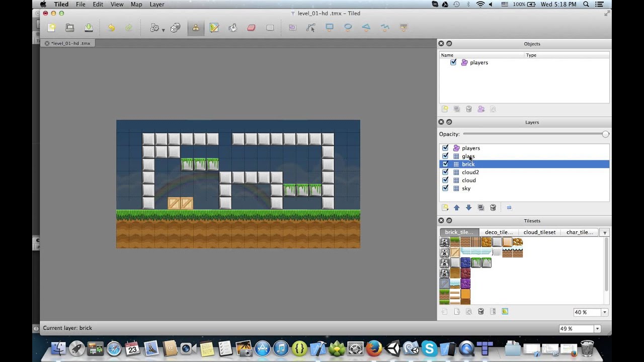Select the Terrain Brush tool
The width and height of the screenshot is (644, 362).
click(214, 28)
